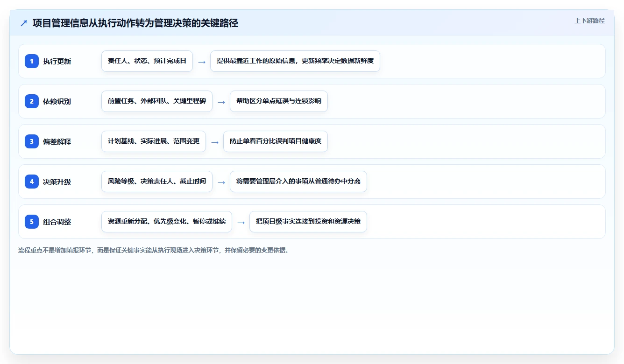Image resolution: width=624 pixels, height=364 pixels.
Task: Click the step 5 number badge
Action: coord(32,222)
